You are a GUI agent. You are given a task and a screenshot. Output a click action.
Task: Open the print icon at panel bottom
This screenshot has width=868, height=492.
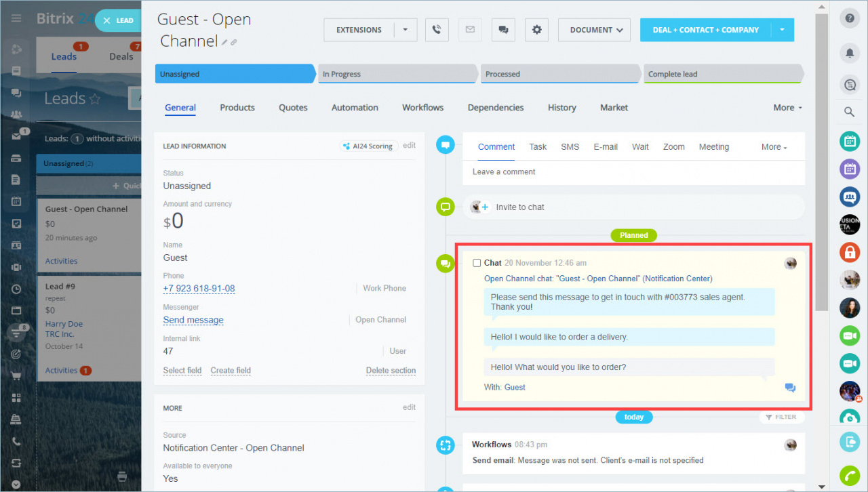pyautogui.click(x=122, y=476)
